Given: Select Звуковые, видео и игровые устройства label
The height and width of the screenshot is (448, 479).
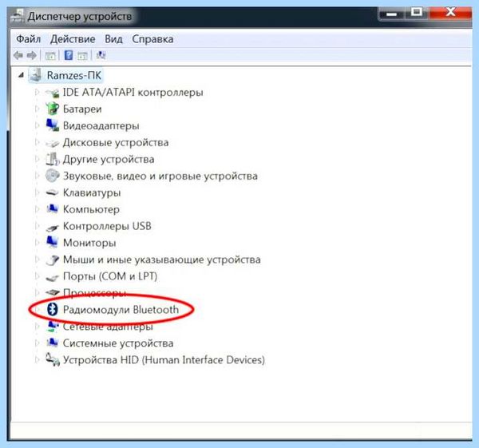Looking at the screenshot, I should 160,176.
